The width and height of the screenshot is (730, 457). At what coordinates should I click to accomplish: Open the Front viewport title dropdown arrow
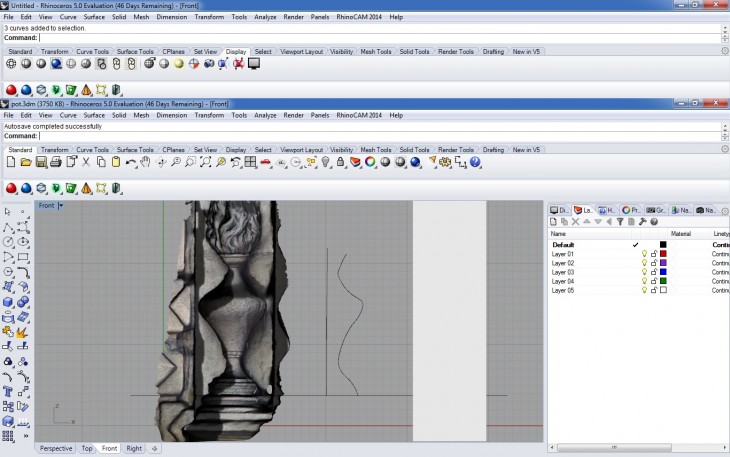click(x=61, y=205)
